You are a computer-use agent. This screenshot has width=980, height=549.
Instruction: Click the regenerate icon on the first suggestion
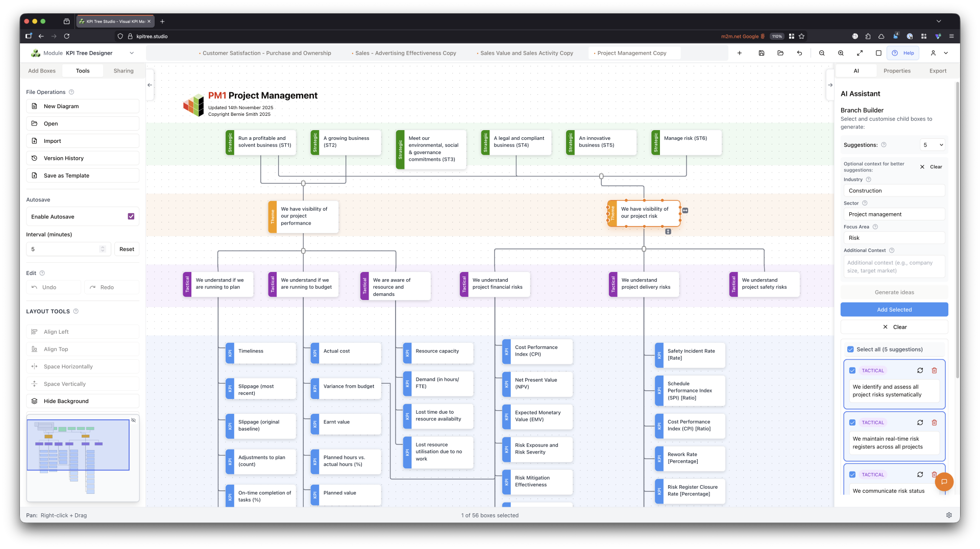[x=920, y=370]
